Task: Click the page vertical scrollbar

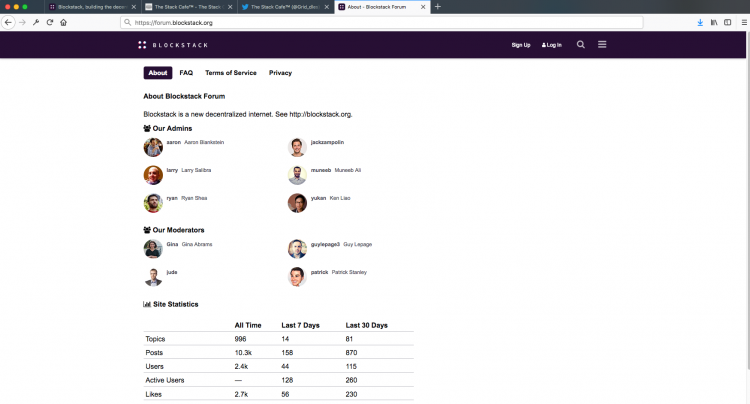Action: click(748, 201)
